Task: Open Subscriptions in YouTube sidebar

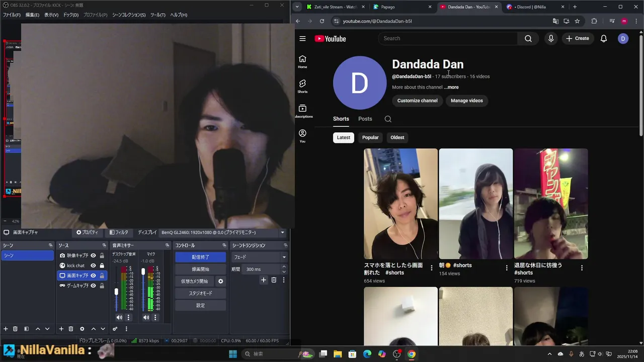Action: (x=302, y=111)
